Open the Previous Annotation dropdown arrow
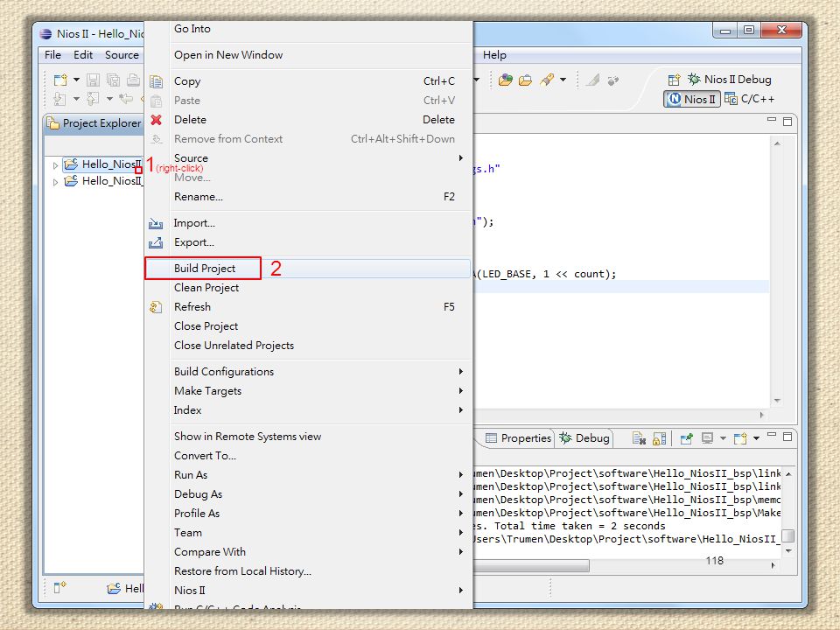 [109, 99]
